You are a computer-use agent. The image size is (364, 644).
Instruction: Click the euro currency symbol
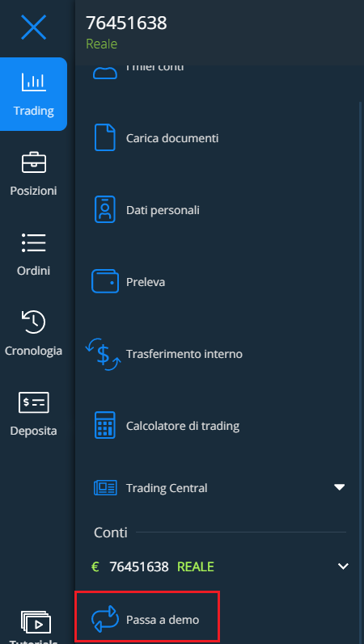pos(95,566)
